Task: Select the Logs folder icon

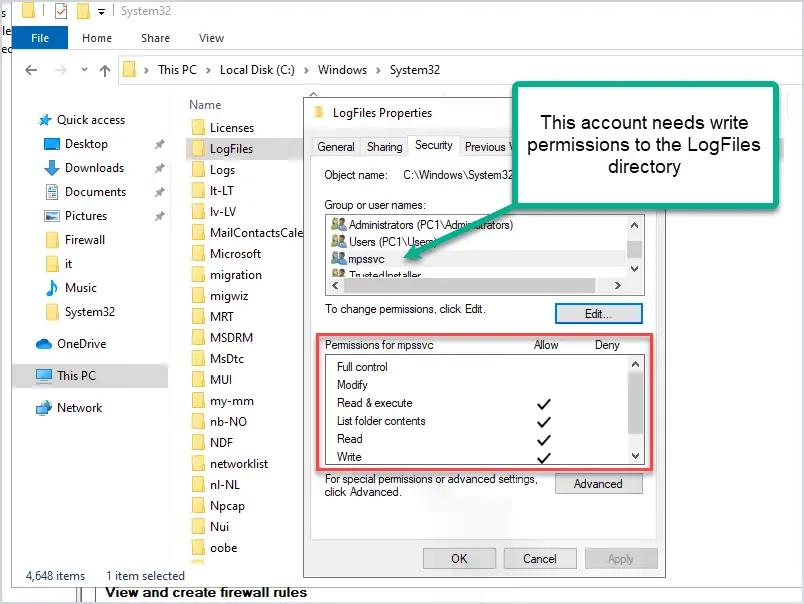Action: click(197, 169)
